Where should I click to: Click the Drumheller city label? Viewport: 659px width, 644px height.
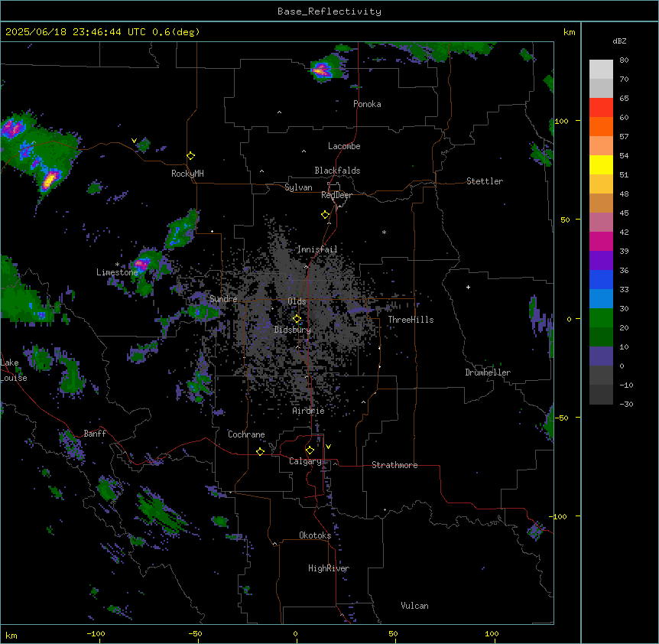tap(488, 372)
